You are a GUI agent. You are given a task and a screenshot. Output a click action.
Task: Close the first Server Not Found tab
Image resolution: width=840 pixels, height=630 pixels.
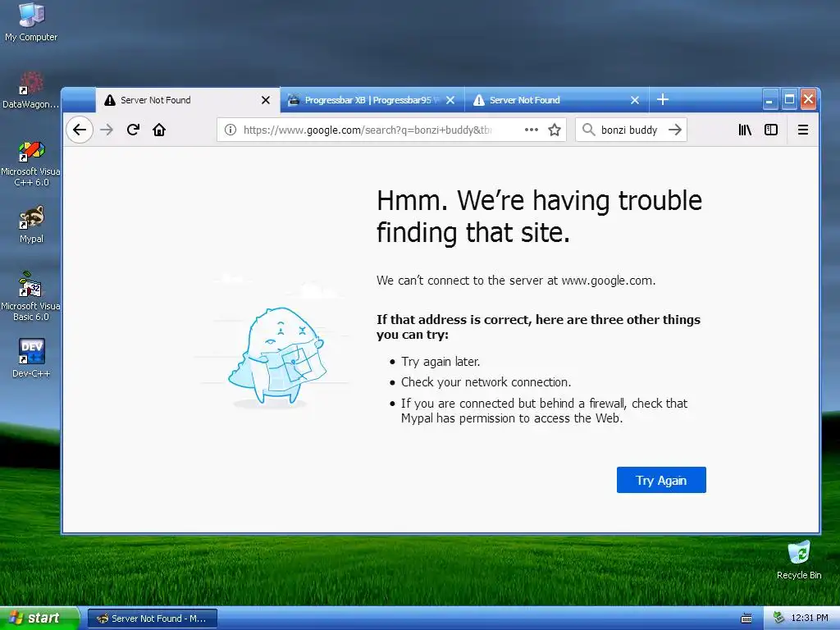tap(266, 100)
